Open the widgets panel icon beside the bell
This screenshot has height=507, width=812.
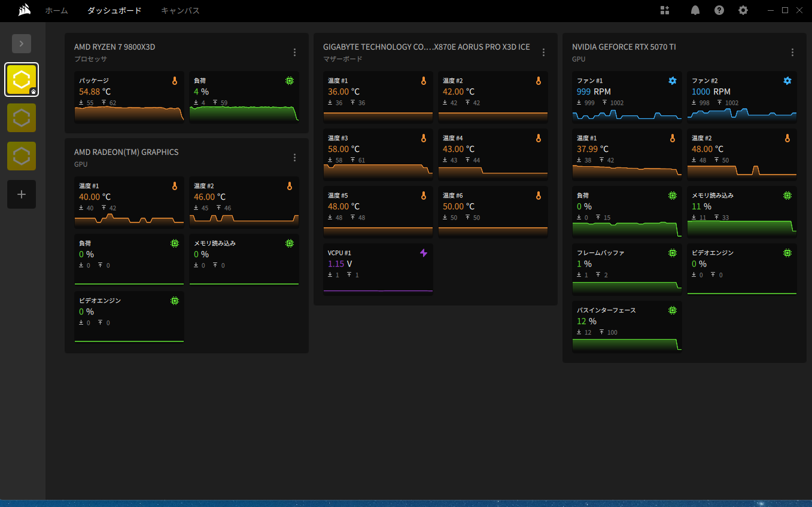click(665, 10)
